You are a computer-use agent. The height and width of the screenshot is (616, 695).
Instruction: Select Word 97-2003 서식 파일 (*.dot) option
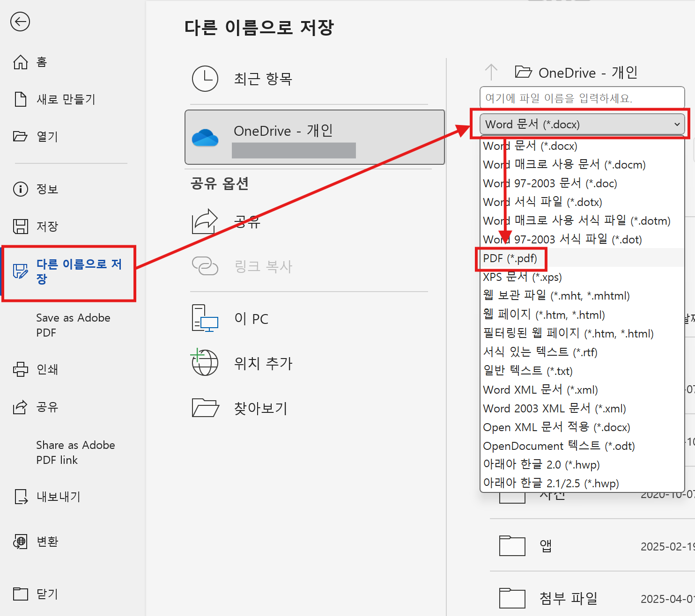click(582, 239)
